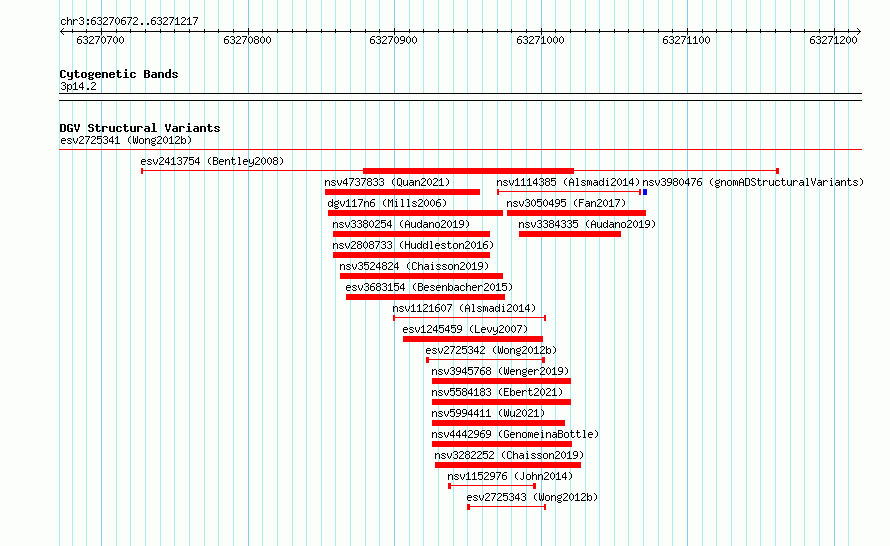Open variant nsv1121607 (Alsmadi2014) label
Screen dimensions: 890x546
pos(464,308)
